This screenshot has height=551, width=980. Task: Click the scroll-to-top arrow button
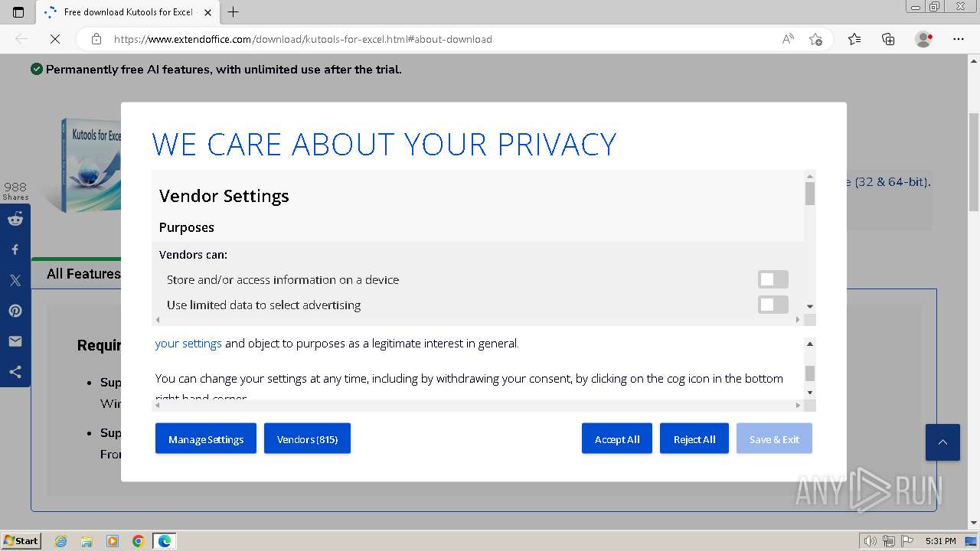click(942, 442)
